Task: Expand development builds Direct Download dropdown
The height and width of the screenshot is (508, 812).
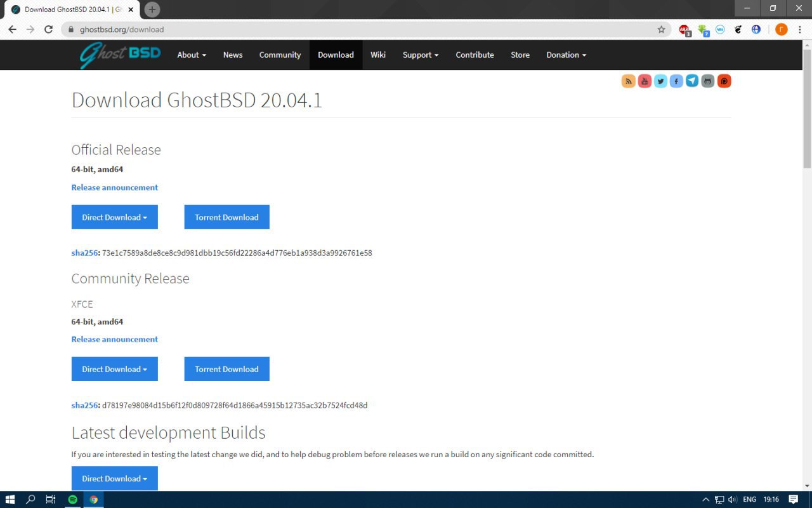Action: tap(115, 478)
